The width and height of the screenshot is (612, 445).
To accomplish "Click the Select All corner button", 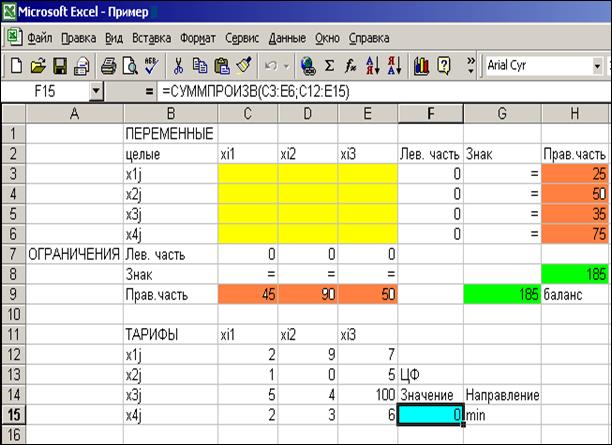I will [x=14, y=114].
